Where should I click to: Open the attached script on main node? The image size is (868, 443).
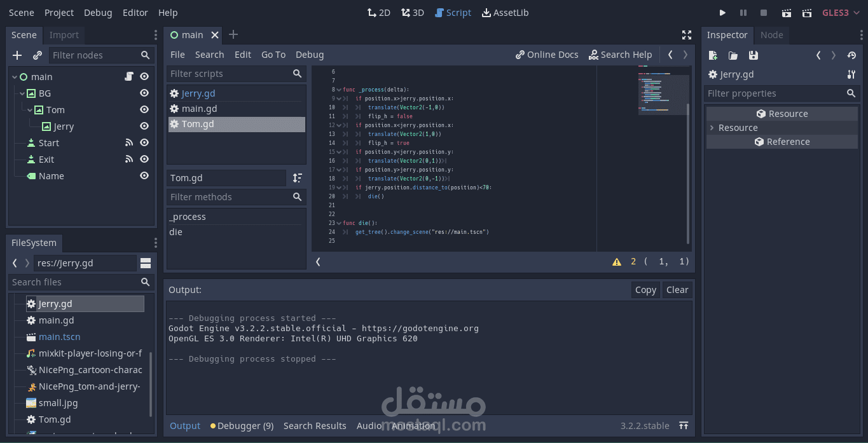pos(129,77)
